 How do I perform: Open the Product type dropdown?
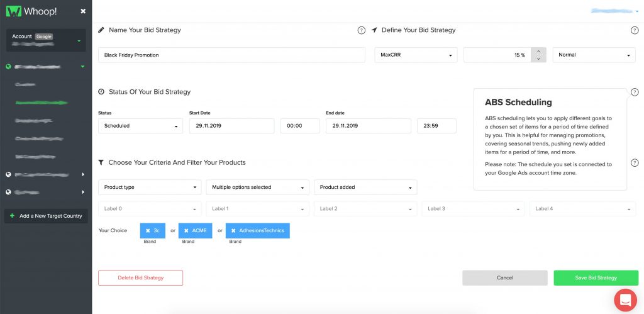(x=150, y=187)
